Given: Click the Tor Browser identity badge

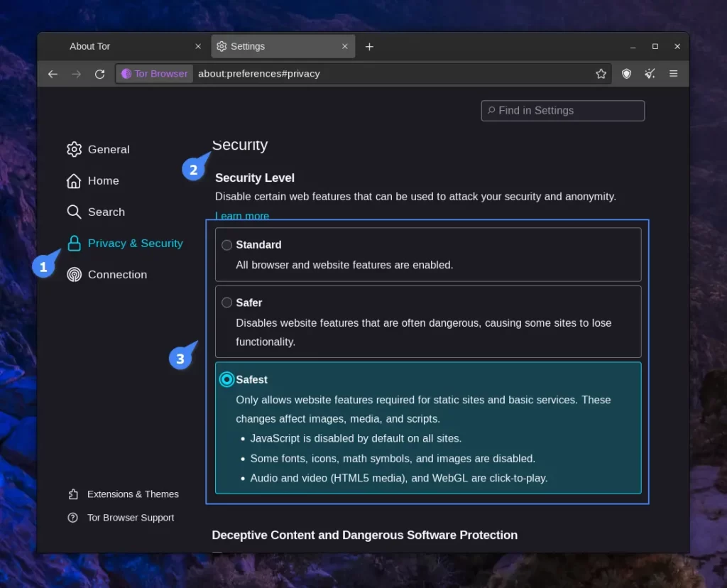Looking at the screenshot, I should 154,74.
